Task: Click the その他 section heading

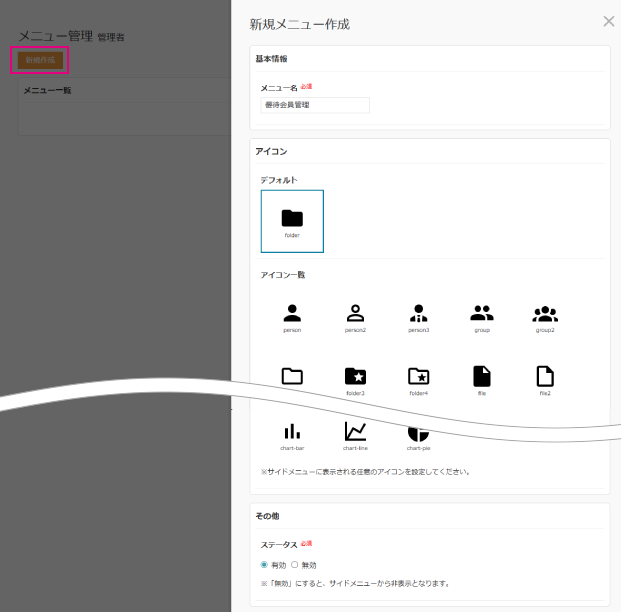Action: tap(267, 516)
